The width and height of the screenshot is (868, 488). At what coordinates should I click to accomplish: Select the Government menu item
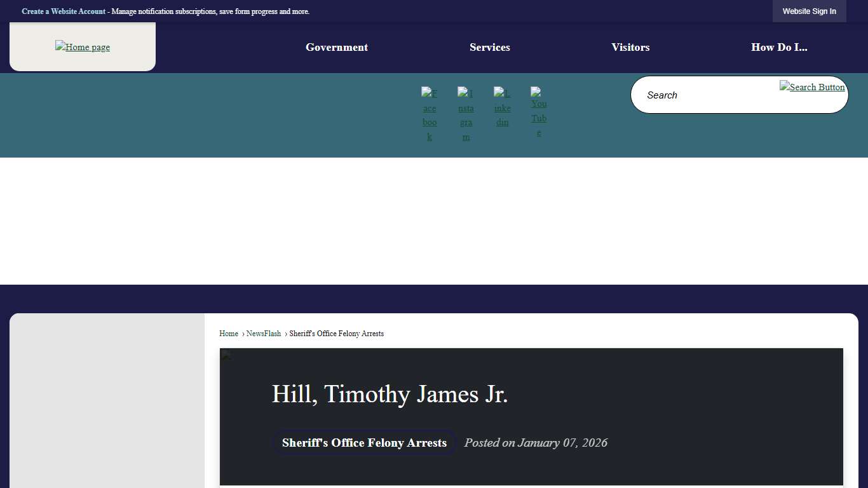[336, 47]
